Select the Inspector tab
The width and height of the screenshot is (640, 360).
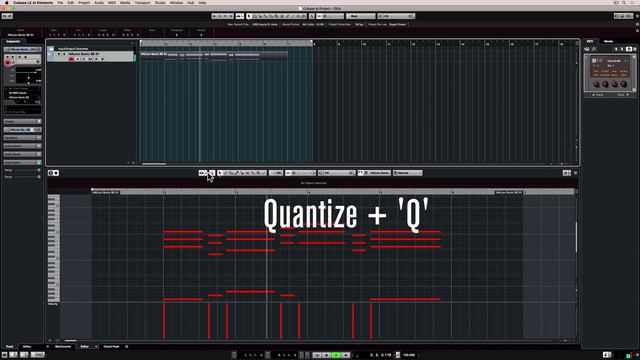point(13,41)
